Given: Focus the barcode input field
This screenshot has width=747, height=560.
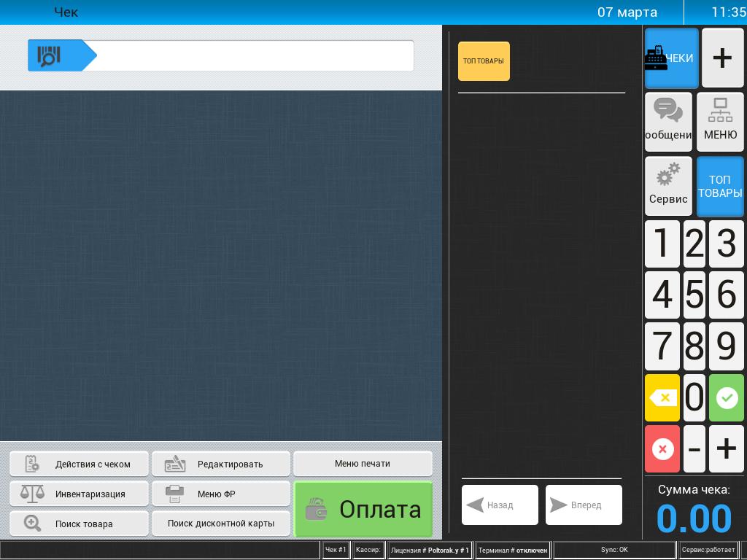Looking at the screenshot, I should (255, 55).
